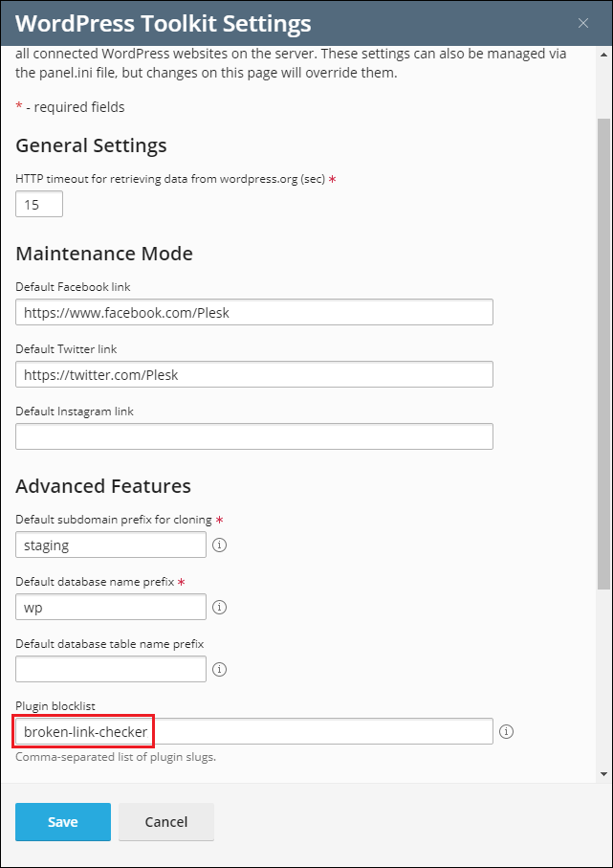The image size is (613, 868).
Task: Focus the empty Default Instagram link field
Action: [254, 436]
